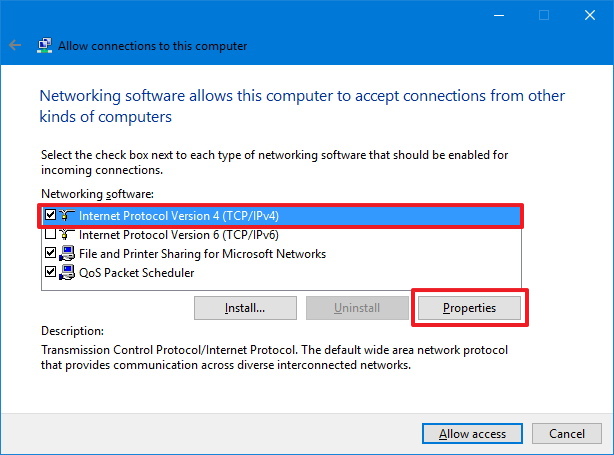Click the File and Printer Sharing icon

[x=67, y=253]
